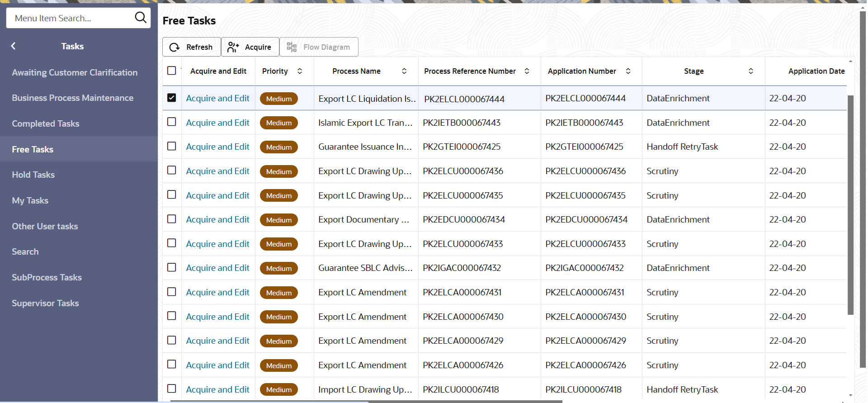The height and width of the screenshot is (403, 868).
Task: Open Other User tasks menu item
Action: coord(79,226)
